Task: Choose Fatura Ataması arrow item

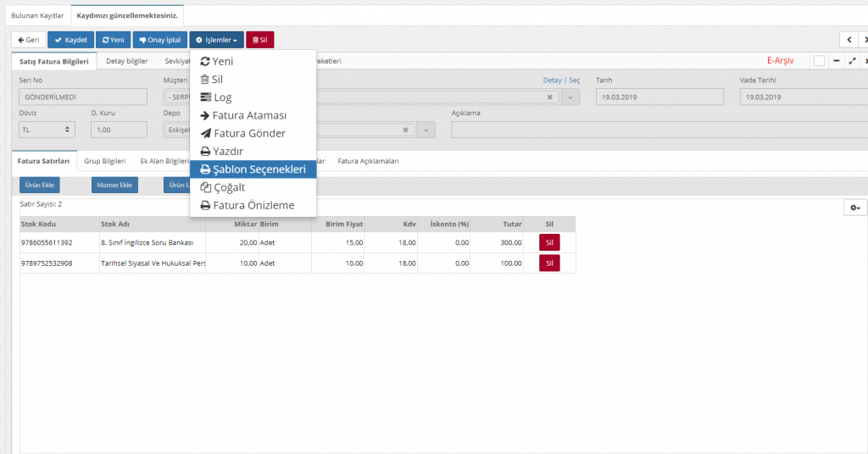Action: click(x=249, y=115)
